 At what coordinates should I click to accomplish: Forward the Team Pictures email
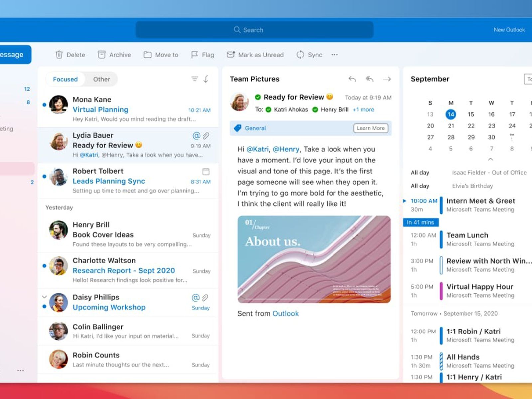pos(387,79)
